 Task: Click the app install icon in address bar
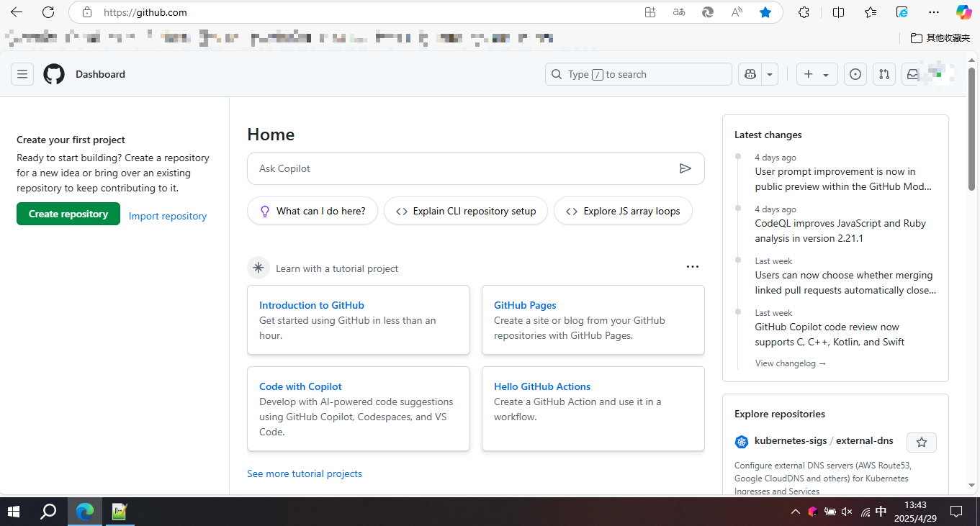(x=650, y=12)
